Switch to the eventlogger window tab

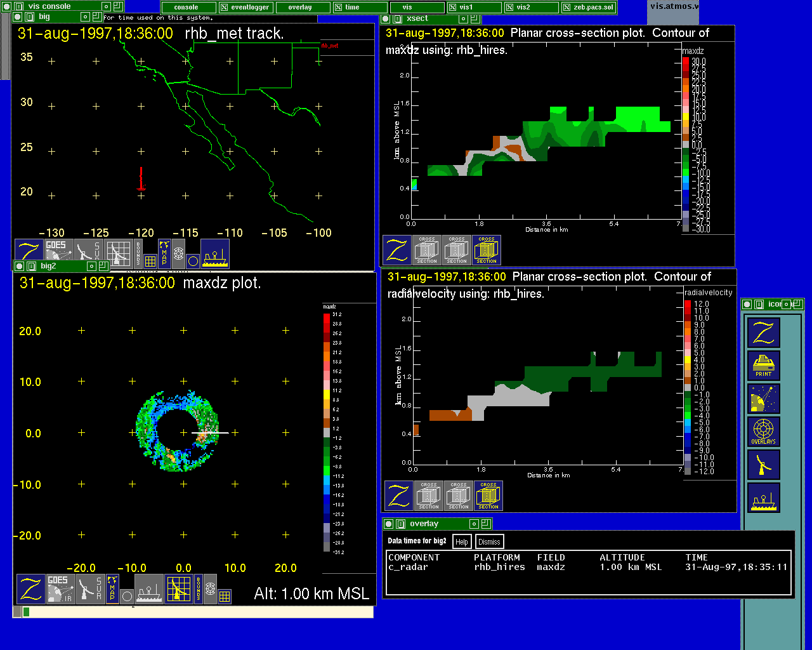(247, 8)
